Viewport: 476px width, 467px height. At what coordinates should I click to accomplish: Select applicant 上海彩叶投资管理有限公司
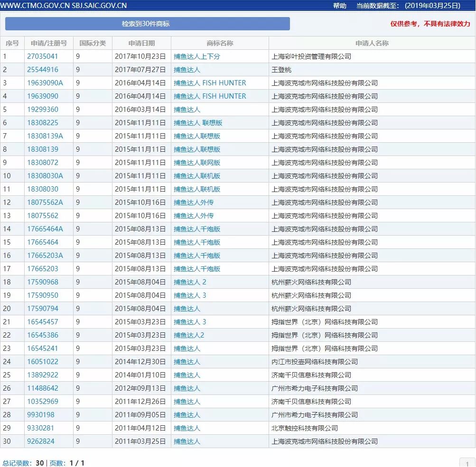pos(311,56)
